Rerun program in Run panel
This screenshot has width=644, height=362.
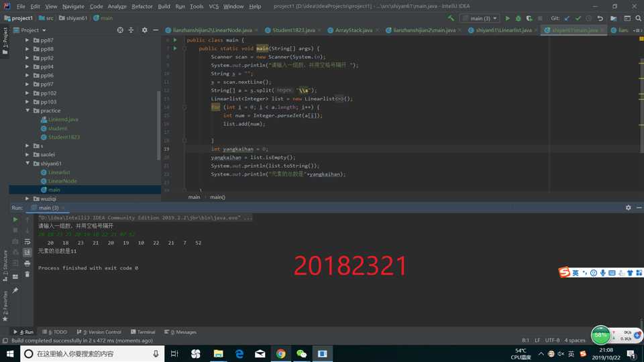[x=15, y=220]
